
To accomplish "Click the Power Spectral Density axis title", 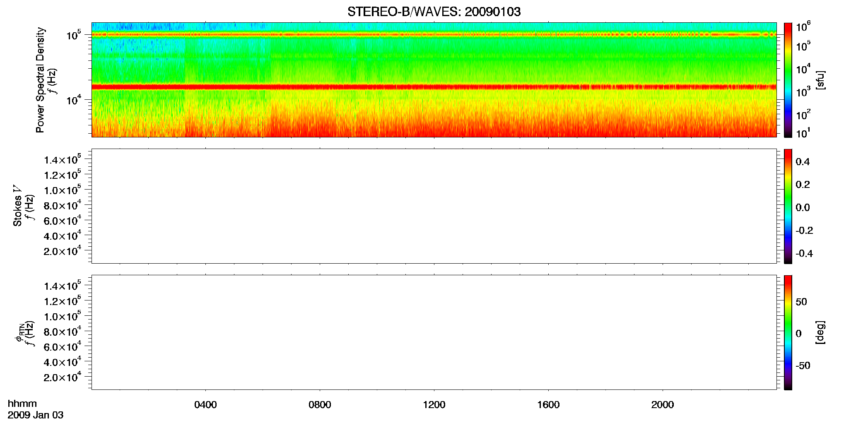I will tap(40, 80).
